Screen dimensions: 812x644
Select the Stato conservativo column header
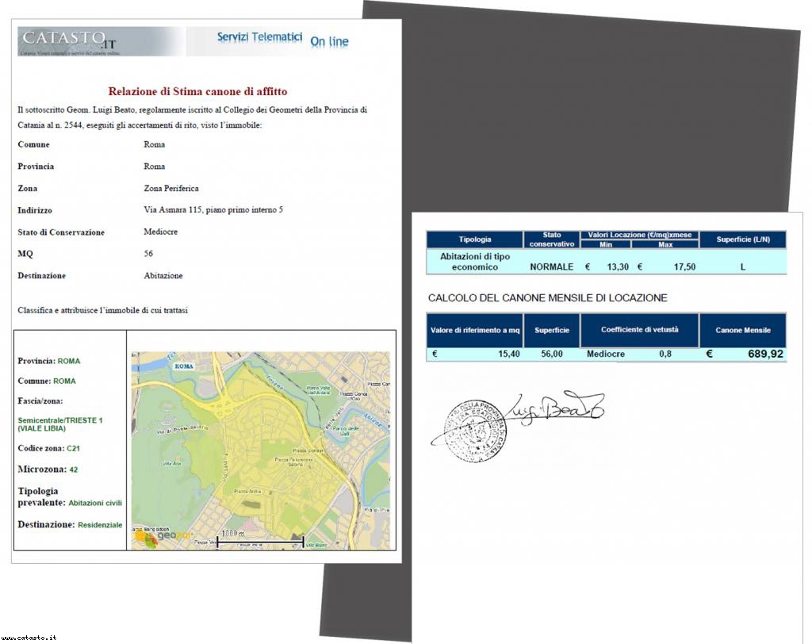[552, 240]
